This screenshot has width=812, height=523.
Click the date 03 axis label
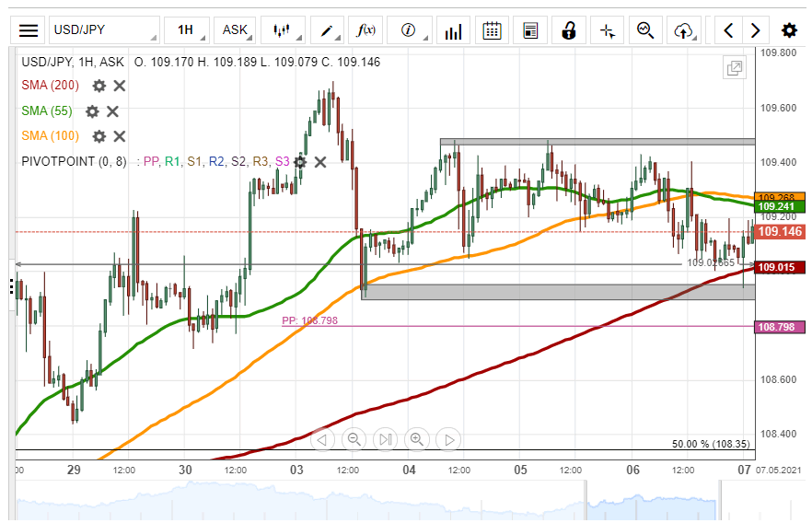296,470
